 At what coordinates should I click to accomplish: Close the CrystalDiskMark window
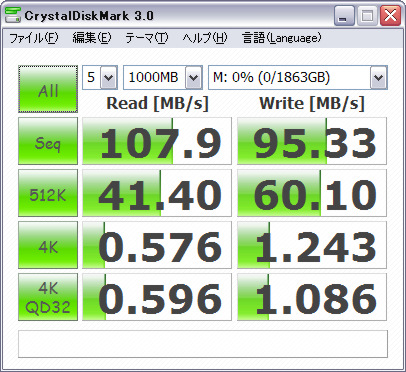(x=390, y=16)
